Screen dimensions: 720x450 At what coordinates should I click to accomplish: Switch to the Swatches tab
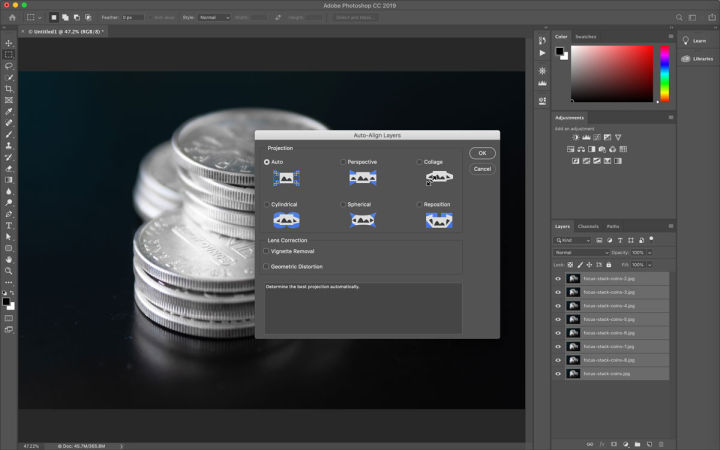pos(586,36)
